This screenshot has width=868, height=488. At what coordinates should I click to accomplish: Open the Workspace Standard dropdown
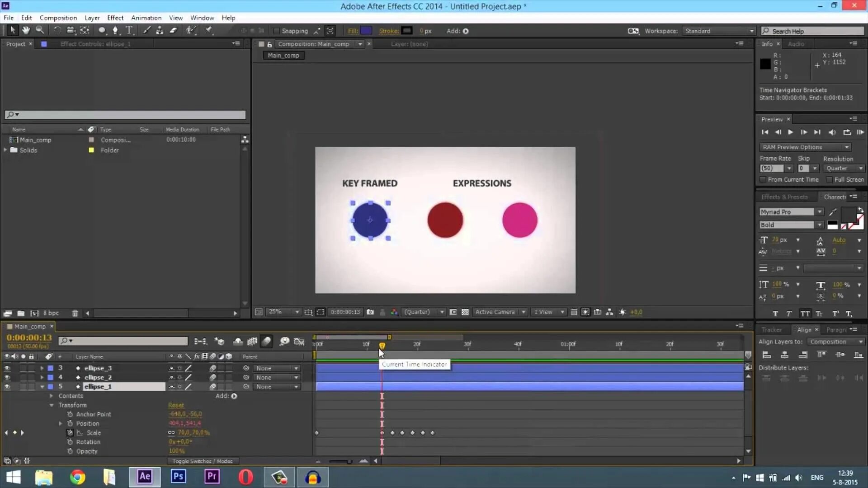(719, 31)
